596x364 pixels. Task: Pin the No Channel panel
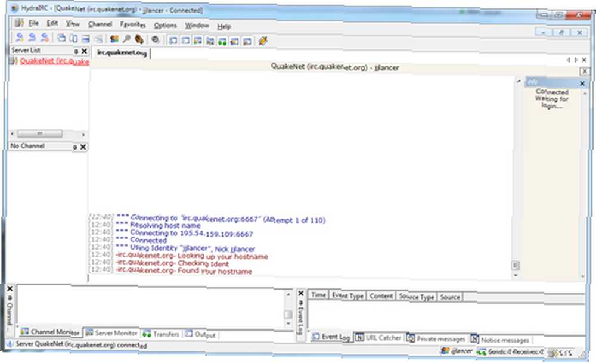[75, 147]
